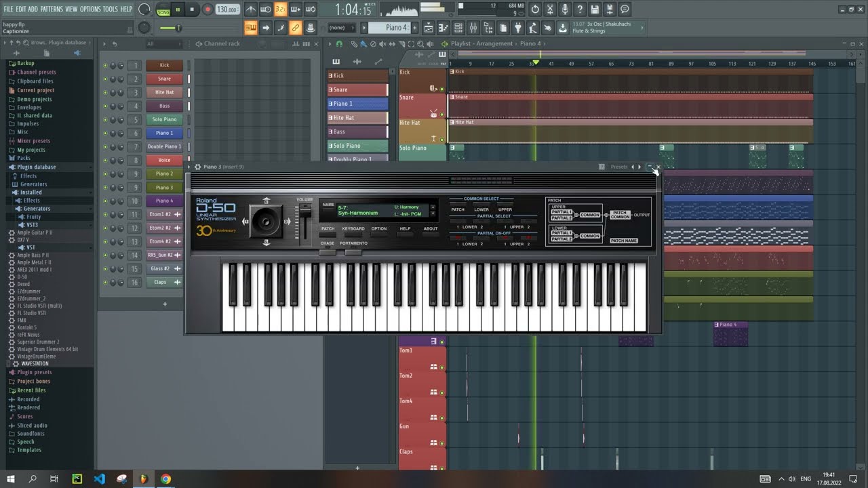Toggle the metronome icon

tap(251, 9)
